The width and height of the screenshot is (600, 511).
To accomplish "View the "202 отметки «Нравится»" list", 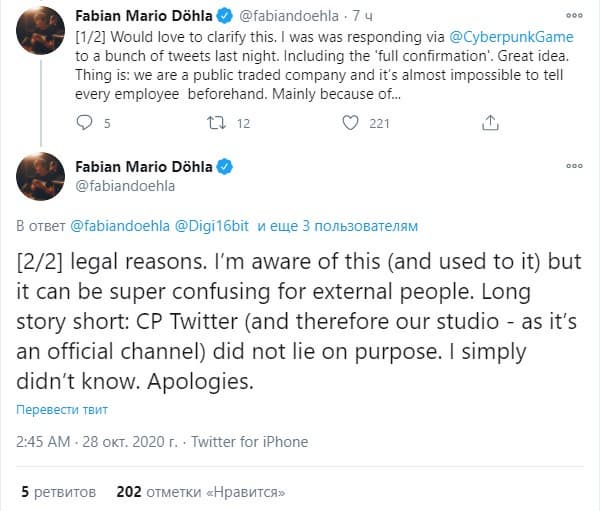I will point(201,492).
